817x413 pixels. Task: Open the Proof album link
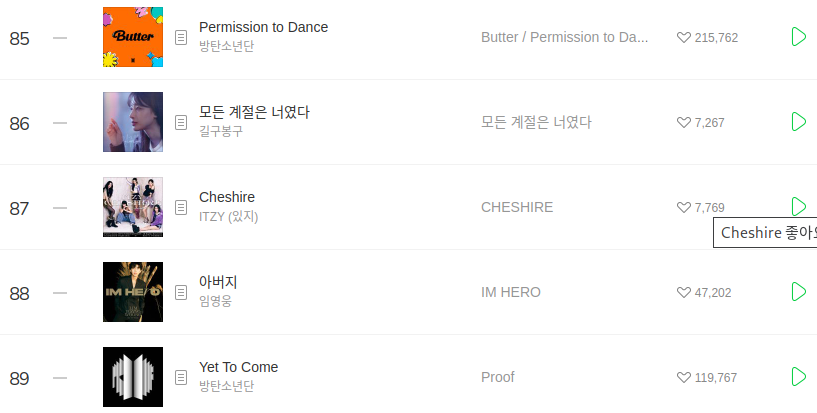[498, 377]
